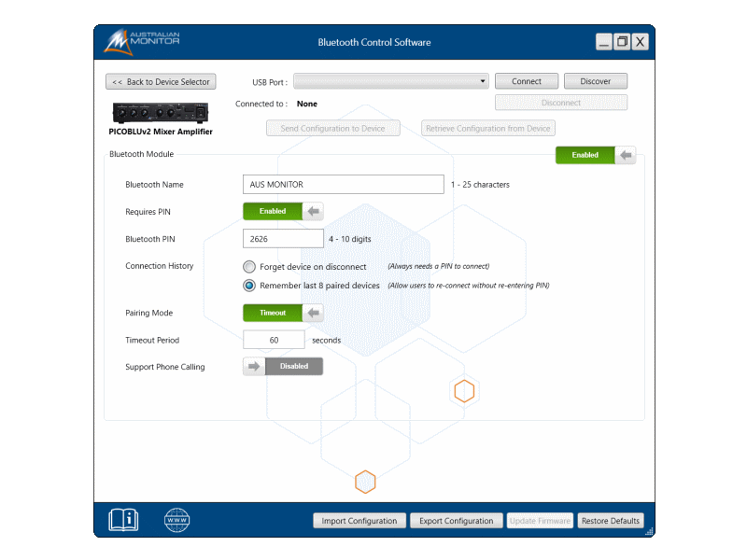Click the Timeout Period seconds field
The height and width of the screenshot is (560, 747).
(x=274, y=341)
